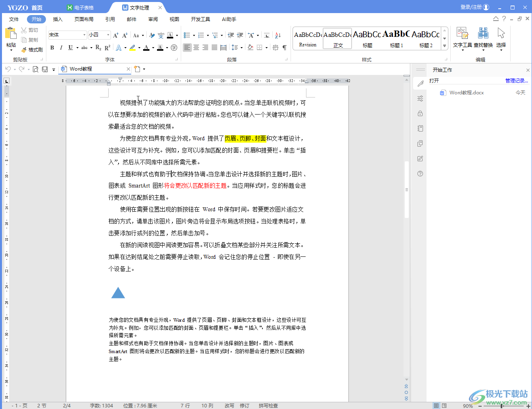The image size is (532, 409).
Task: Toggle justify alignment button
Action: tap(214, 48)
